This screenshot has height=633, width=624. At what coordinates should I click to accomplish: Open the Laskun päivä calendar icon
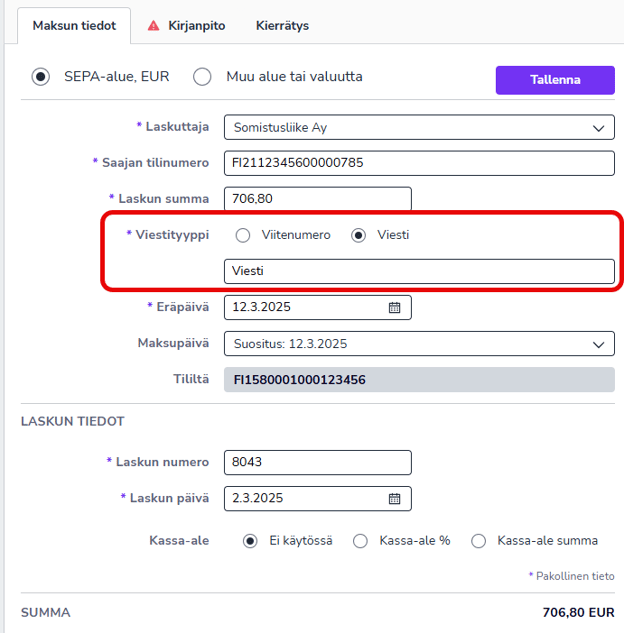coord(394,498)
